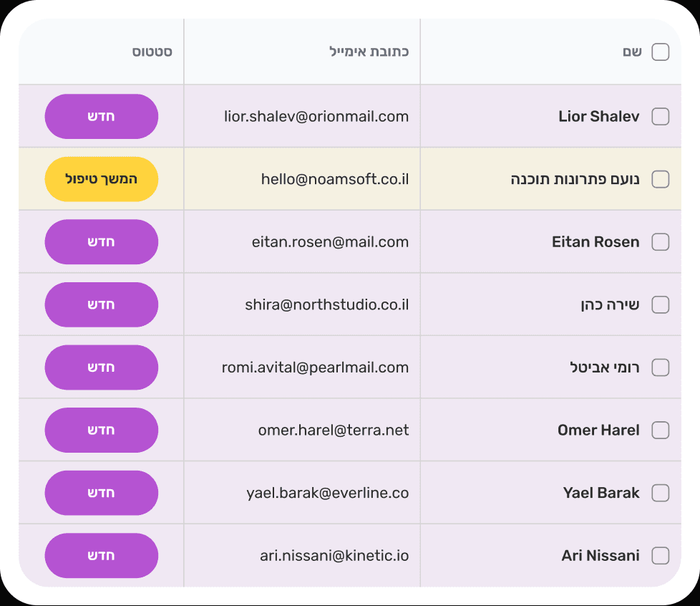Select the רומי אביטל name cell
This screenshot has width=700, height=606.
click(x=605, y=367)
